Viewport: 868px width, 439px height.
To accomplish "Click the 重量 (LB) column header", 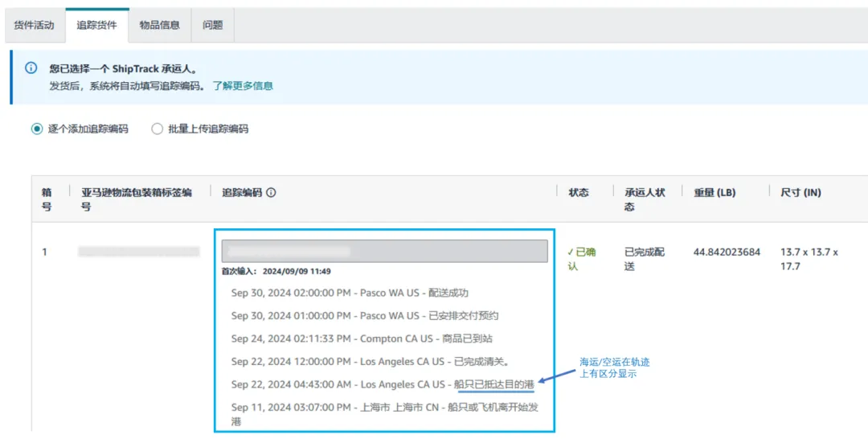I will pos(714,193).
